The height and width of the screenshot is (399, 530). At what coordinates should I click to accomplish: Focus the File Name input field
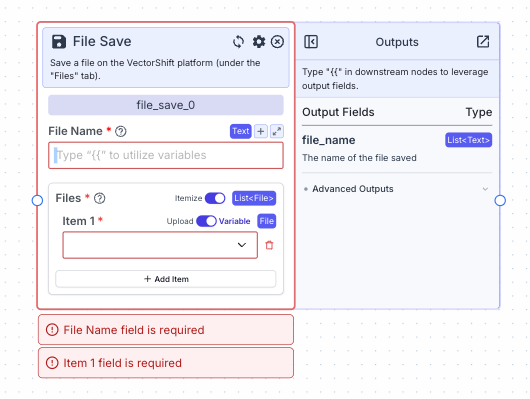[x=166, y=156]
